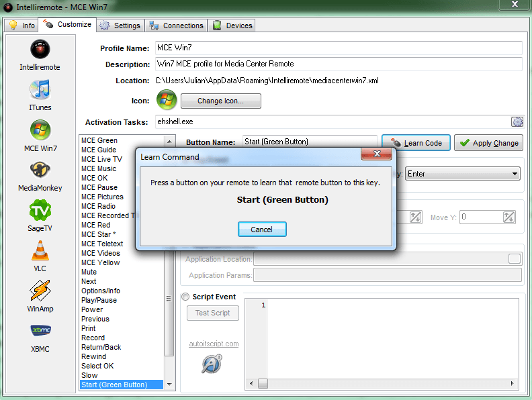The height and width of the screenshot is (400, 532).
Task: Select 'Play/Pause' in button list
Action: (99, 301)
